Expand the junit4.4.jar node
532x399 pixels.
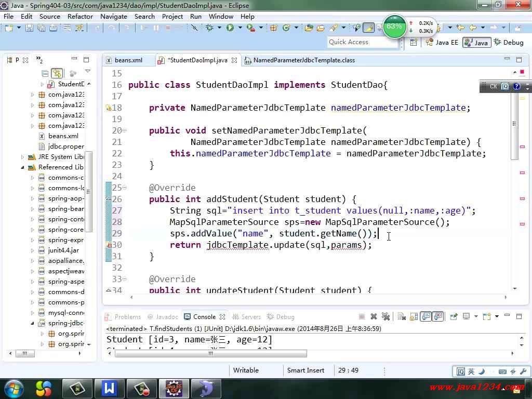point(33,250)
